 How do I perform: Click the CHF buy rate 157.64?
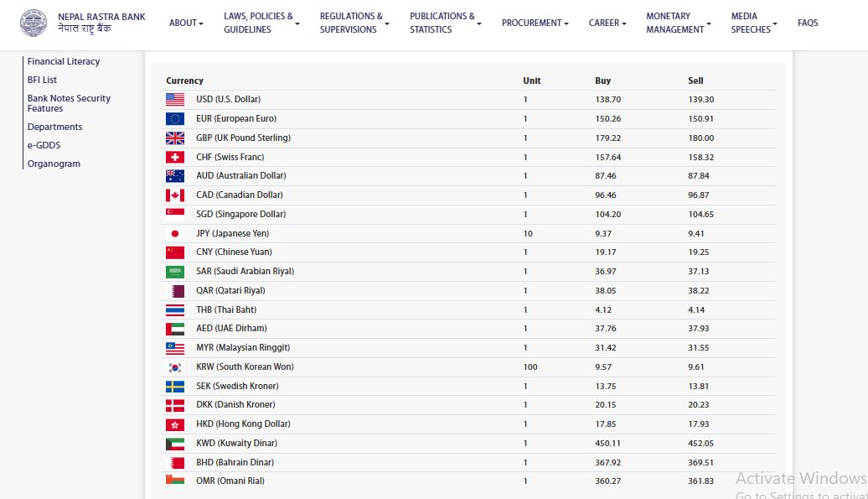(x=607, y=158)
